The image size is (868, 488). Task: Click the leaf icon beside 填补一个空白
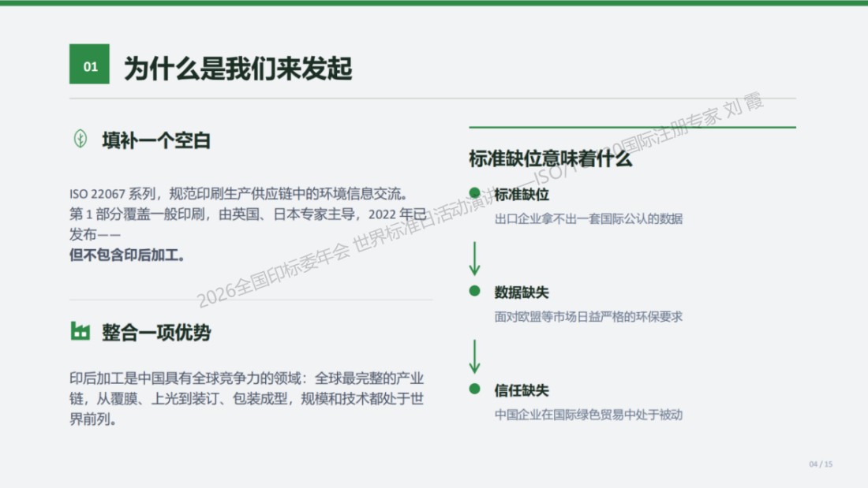(x=80, y=139)
